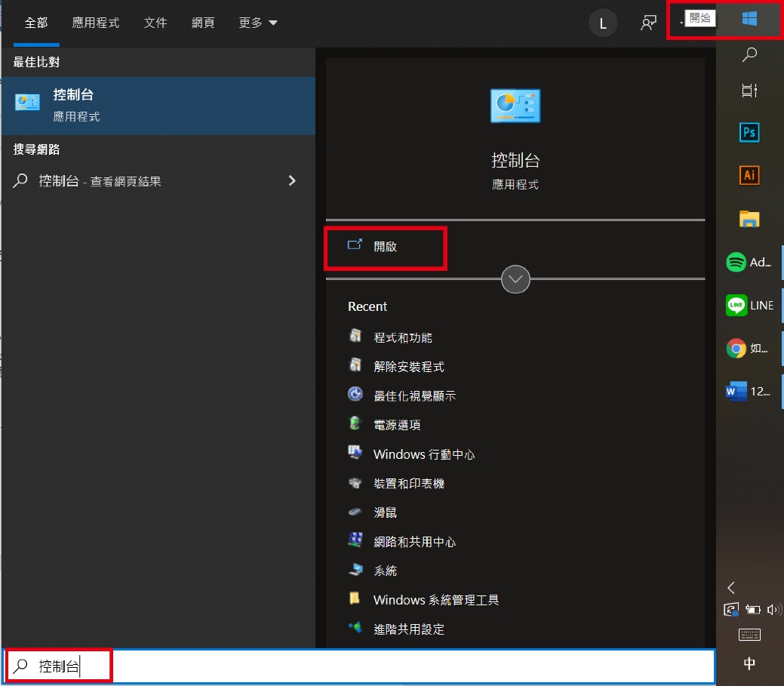Open recent item 進階共用設定

409,629
